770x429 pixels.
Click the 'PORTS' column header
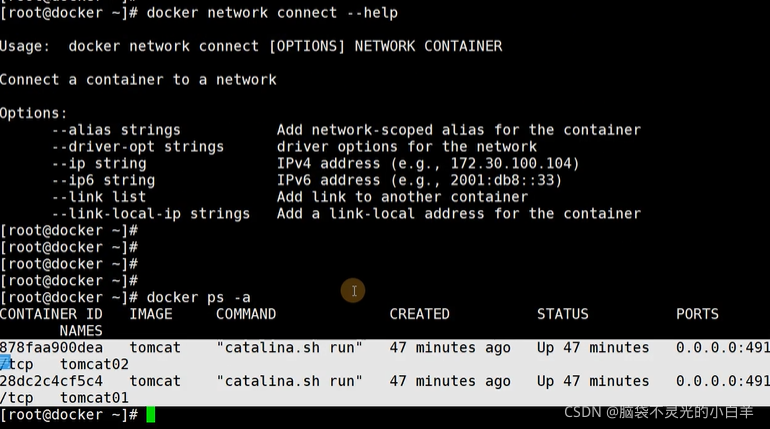pyautogui.click(x=697, y=314)
